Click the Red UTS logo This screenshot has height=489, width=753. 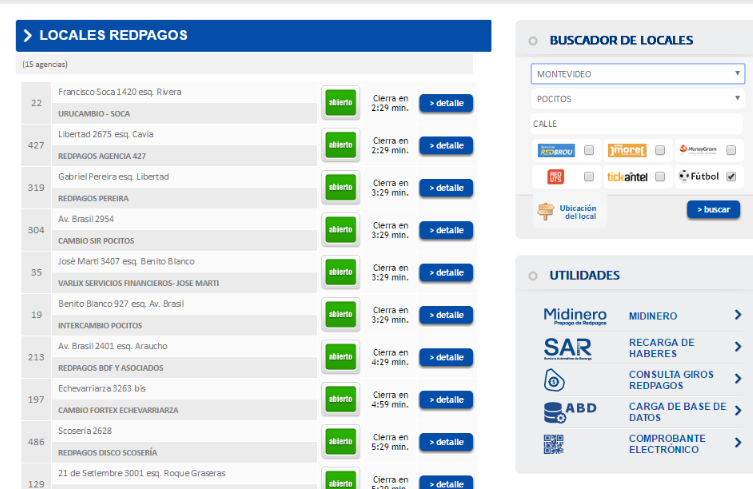coord(556,176)
